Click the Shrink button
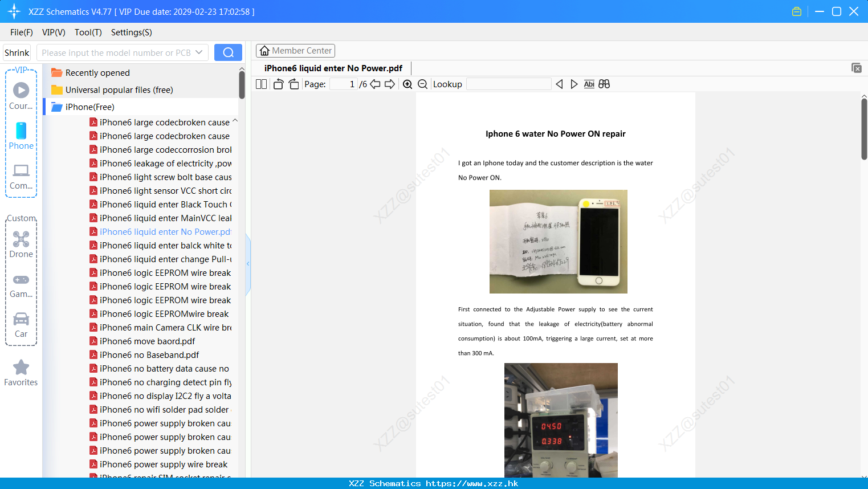The height and width of the screenshot is (489, 868). [x=17, y=52]
